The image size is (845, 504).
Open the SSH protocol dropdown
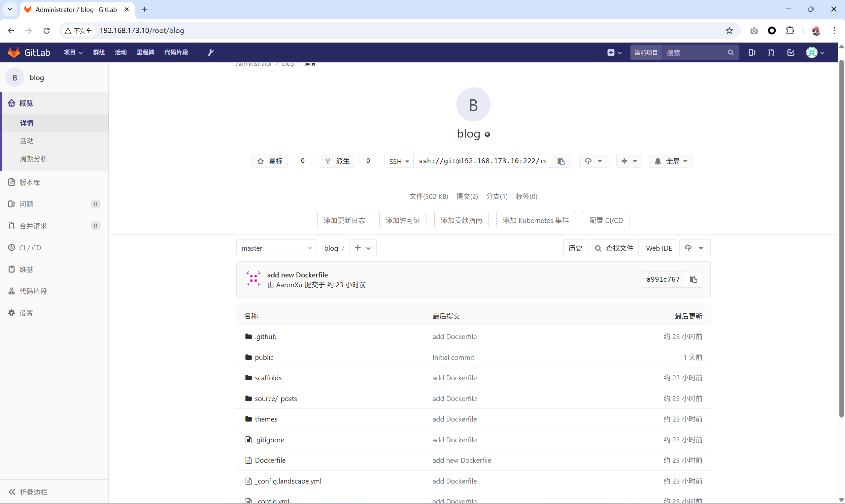tap(398, 161)
